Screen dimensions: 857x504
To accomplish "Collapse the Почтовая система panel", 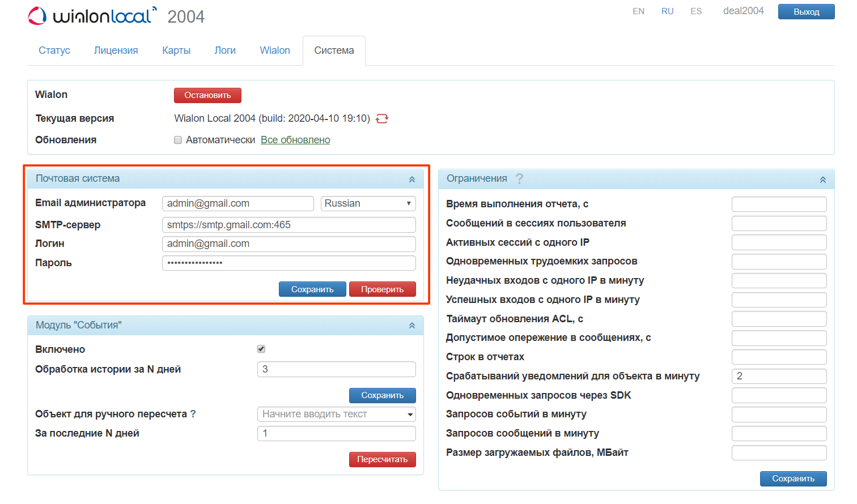I will [411, 178].
